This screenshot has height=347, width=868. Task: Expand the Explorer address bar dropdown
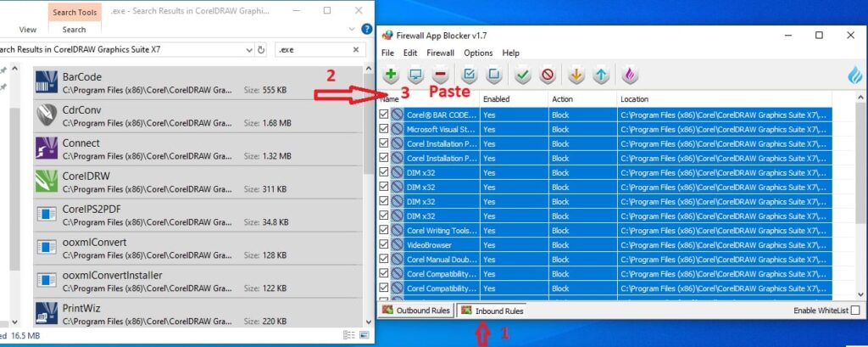tap(249, 50)
